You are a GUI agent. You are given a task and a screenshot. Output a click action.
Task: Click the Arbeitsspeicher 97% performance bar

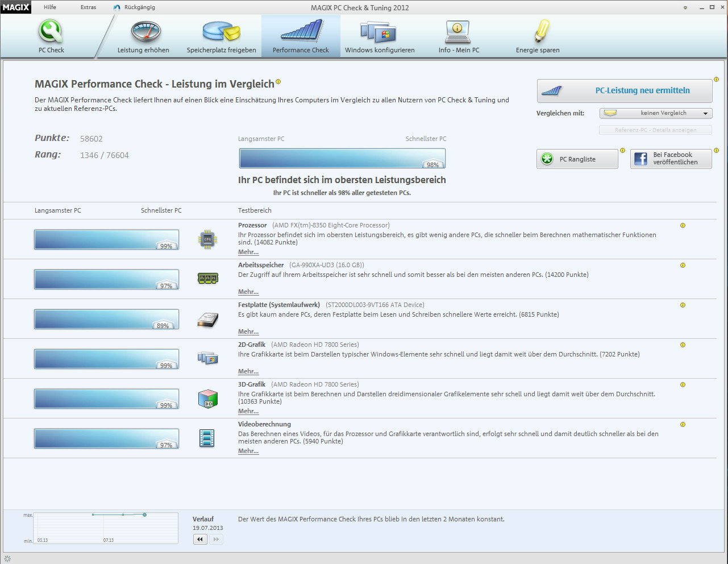pyautogui.click(x=106, y=279)
